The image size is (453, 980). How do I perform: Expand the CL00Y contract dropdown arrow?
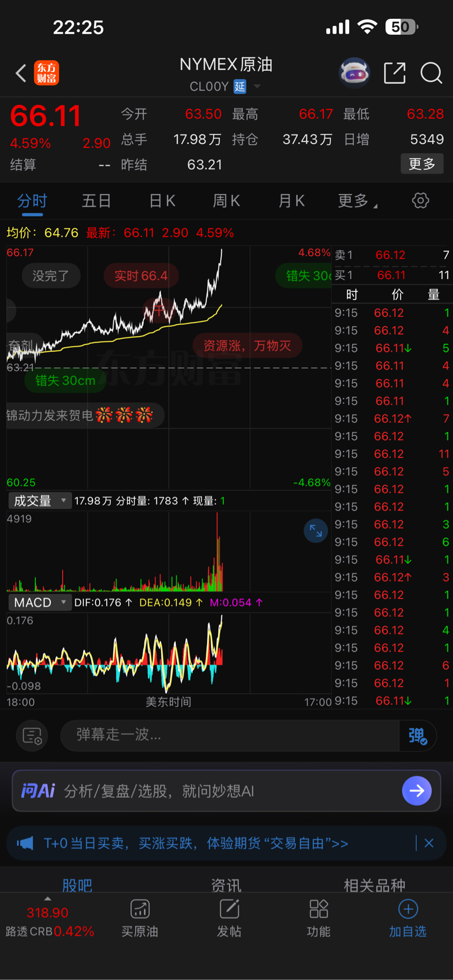pos(257,87)
